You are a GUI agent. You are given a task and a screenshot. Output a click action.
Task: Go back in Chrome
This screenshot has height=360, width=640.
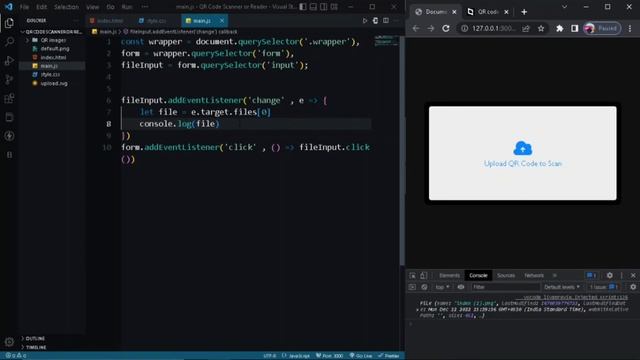[x=416, y=28]
